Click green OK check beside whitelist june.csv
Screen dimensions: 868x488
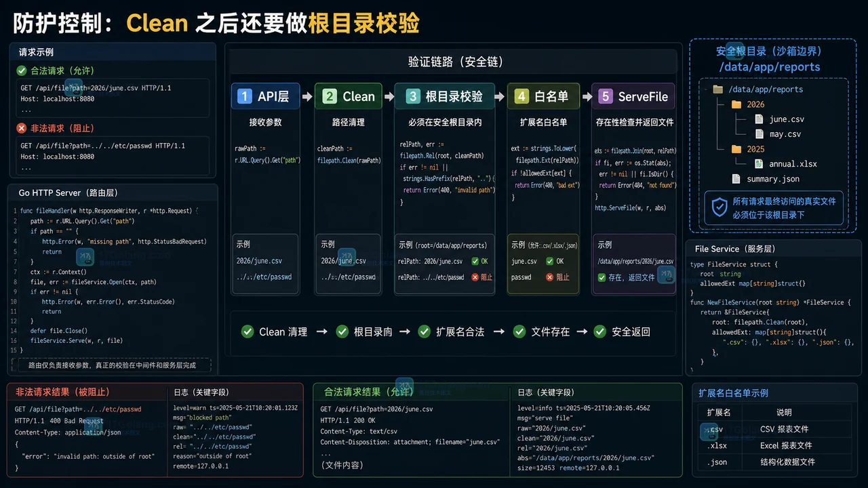pyautogui.click(x=550, y=261)
